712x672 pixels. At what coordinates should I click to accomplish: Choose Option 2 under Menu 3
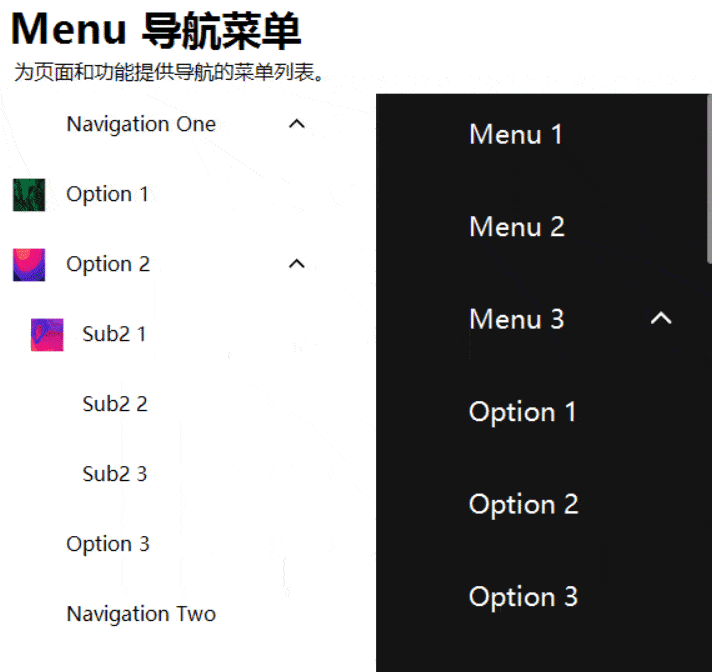[x=524, y=504]
